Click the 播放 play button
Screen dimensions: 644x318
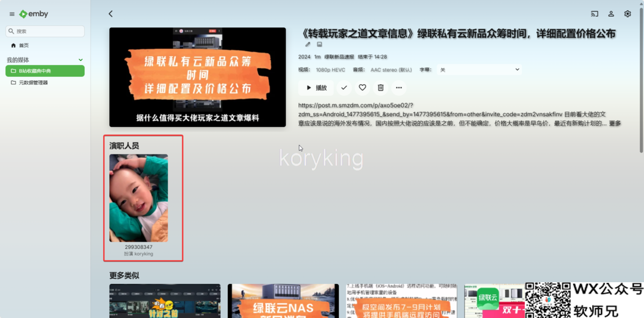click(316, 88)
